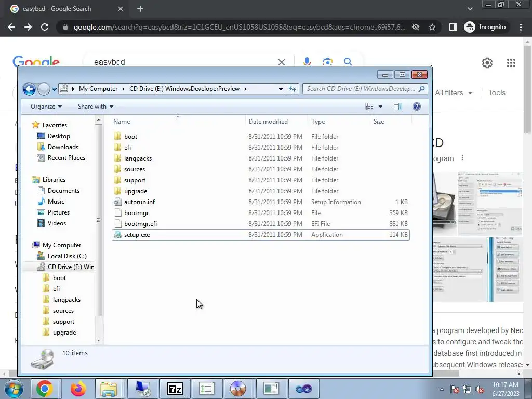This screenshot has height=399, width=532.
Task: Open Google Settings gear icon
Action: (487, 63)
